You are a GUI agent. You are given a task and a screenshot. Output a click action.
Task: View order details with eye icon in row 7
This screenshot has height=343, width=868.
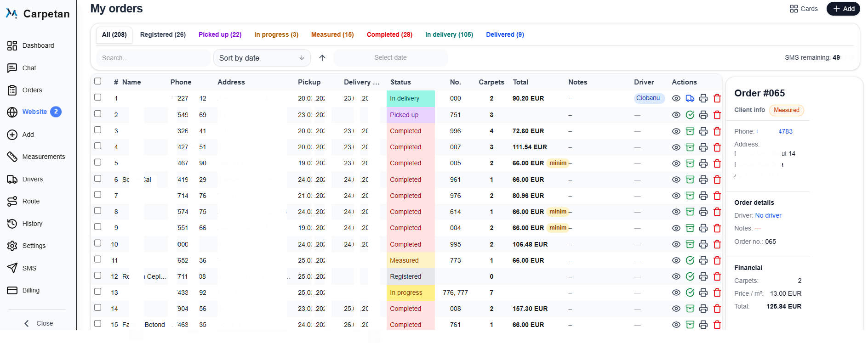pyautogui.click(x=676, y=196)
